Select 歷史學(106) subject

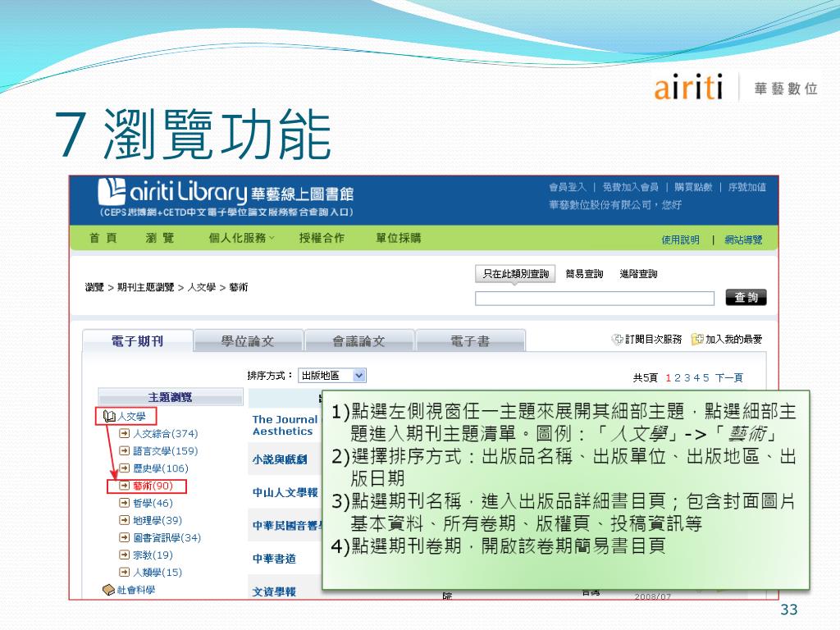click(x=161, y=468)
